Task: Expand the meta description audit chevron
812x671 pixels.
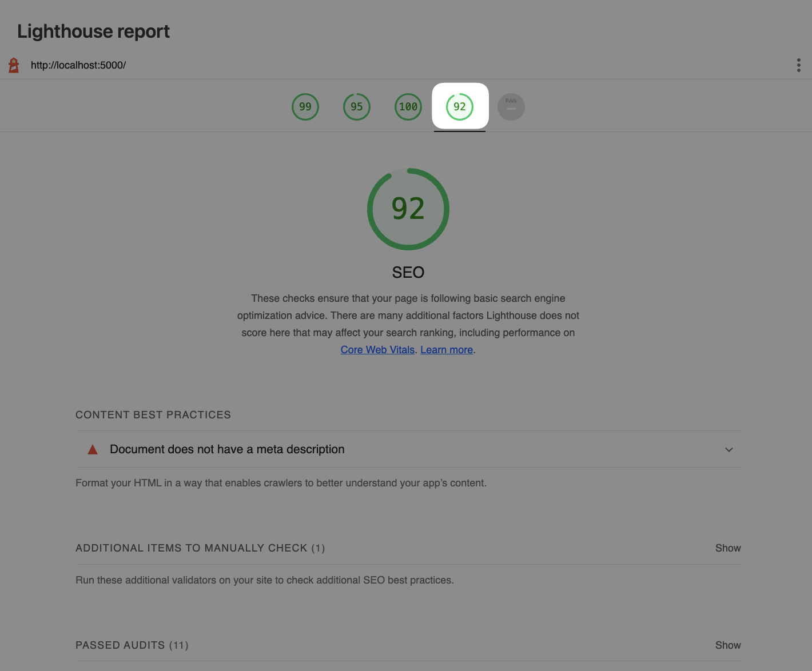Action: 729,450
